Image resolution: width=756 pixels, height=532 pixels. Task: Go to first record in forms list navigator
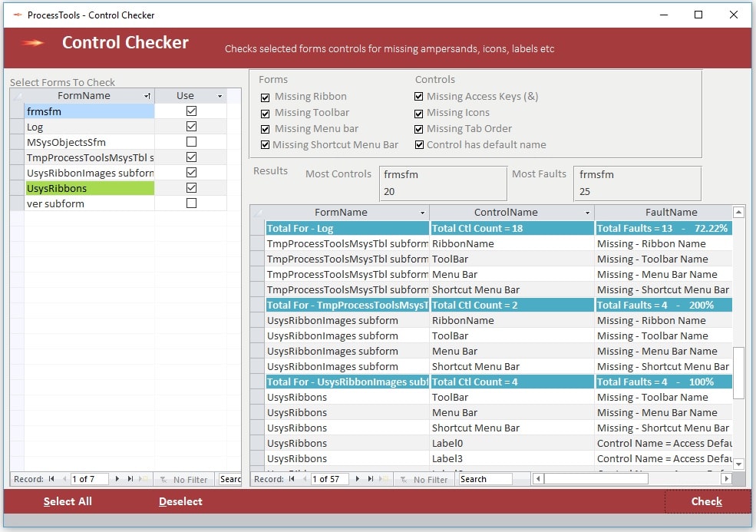(51, 479)
